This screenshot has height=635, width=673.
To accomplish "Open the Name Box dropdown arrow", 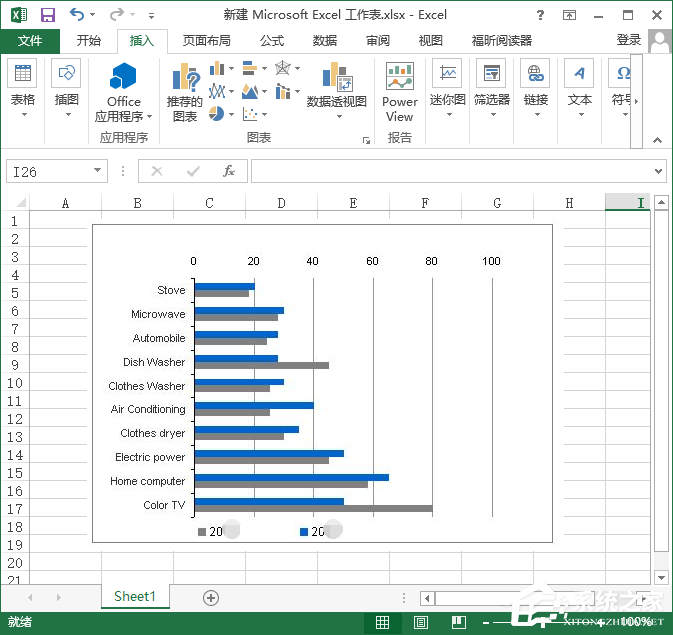I will (x=98, y=170).
